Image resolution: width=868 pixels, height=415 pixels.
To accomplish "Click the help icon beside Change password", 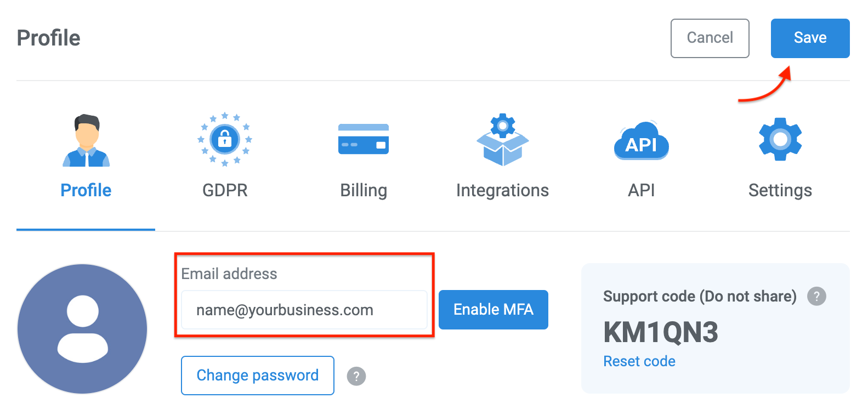I will tap(356, 376).
